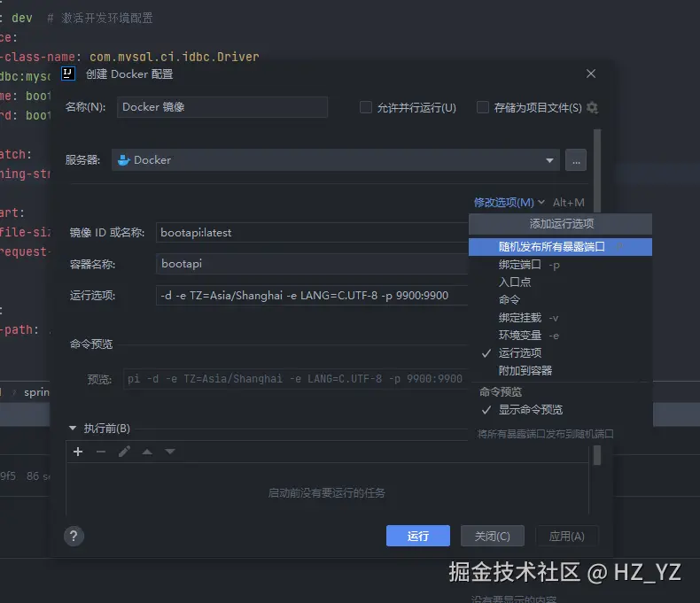Click the gear icon beside 存储为项目文件

pyautogui.click(x=592, y=107)
